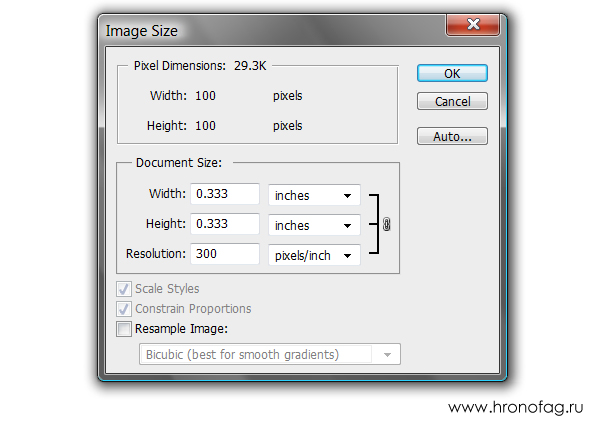Open the document Width units dropdown
This screenshot has width=600, height=425.
tap(314, 195)
